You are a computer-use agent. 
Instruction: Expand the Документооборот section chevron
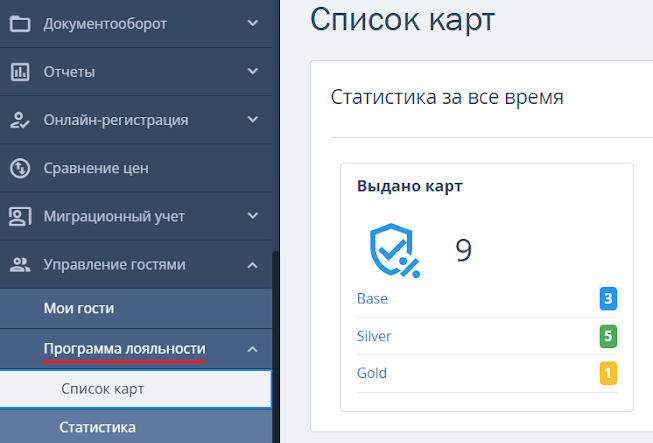252,23
